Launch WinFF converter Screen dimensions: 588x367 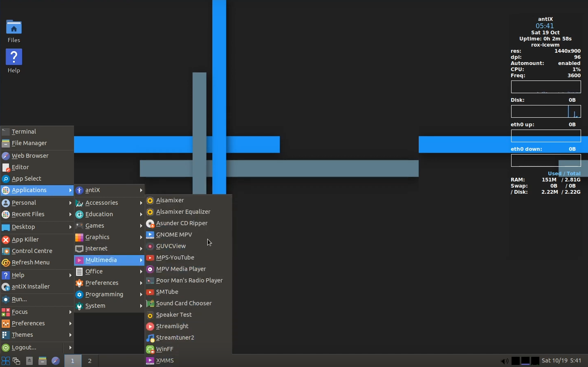click(x=189, y=349)
